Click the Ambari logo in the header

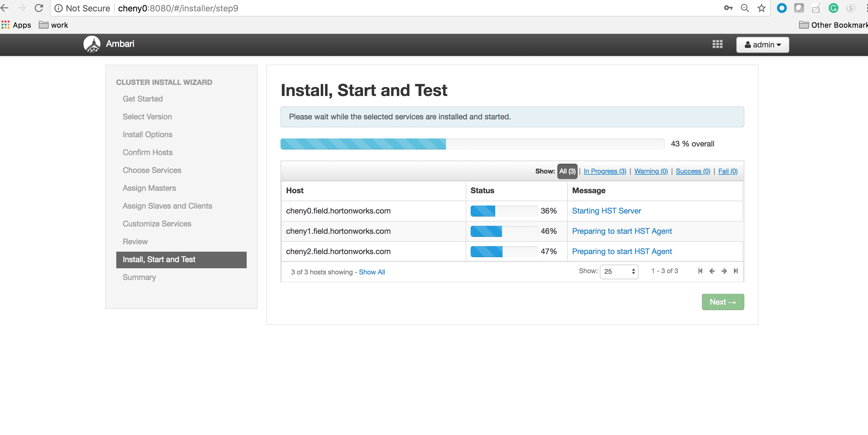[92, 44]
